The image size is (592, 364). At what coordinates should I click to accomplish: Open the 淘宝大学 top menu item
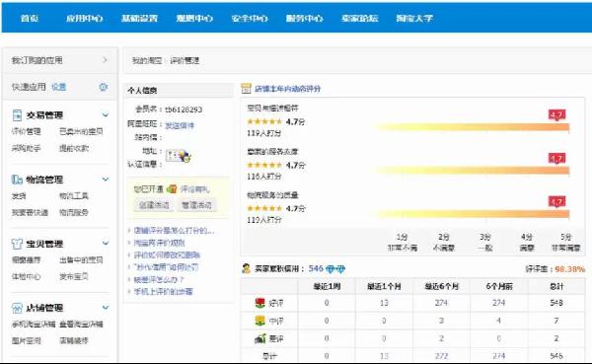click(414, 18)
